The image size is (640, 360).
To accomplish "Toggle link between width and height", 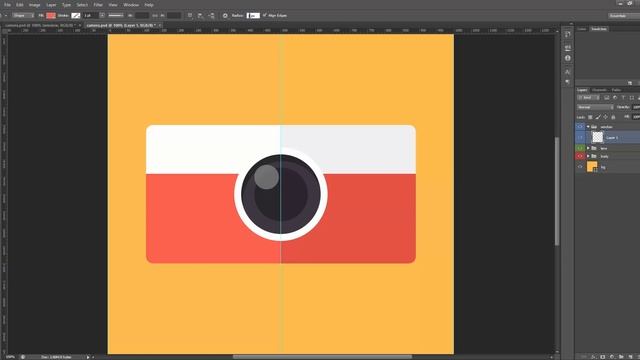I will point(155,16).
